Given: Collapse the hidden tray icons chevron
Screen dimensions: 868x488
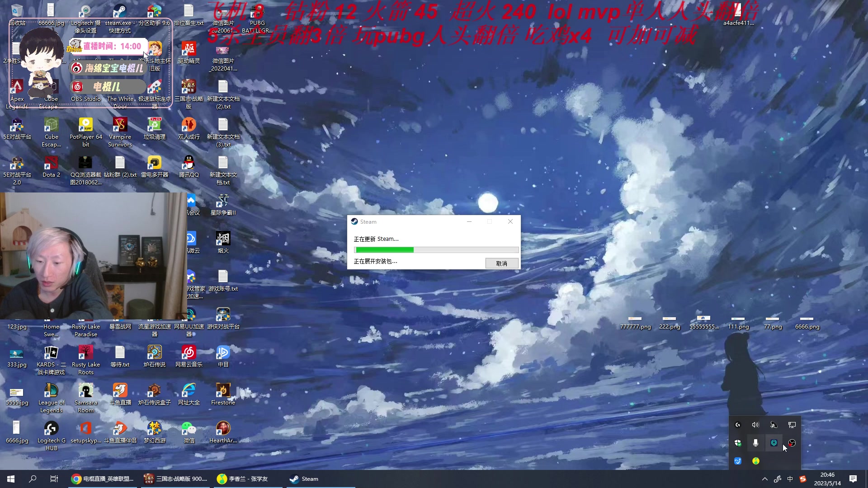Looking at the screenshot, I should (765, 479).
